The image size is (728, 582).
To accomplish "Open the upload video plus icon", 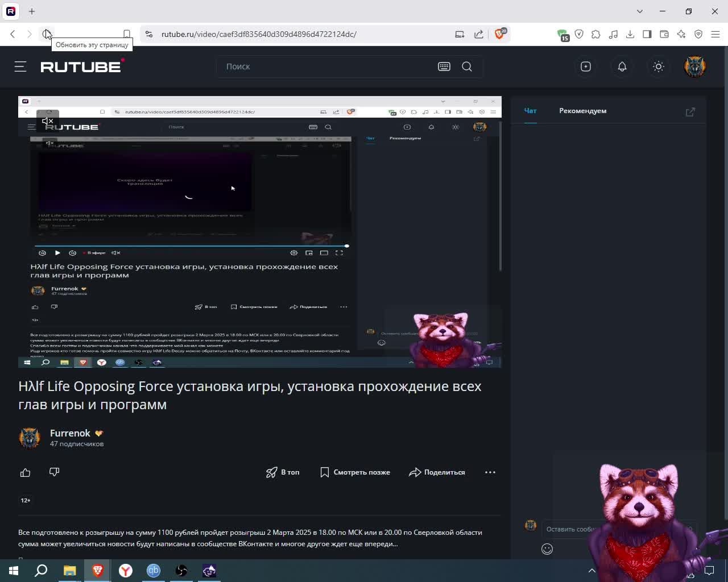I will click(x=586, y=66).
